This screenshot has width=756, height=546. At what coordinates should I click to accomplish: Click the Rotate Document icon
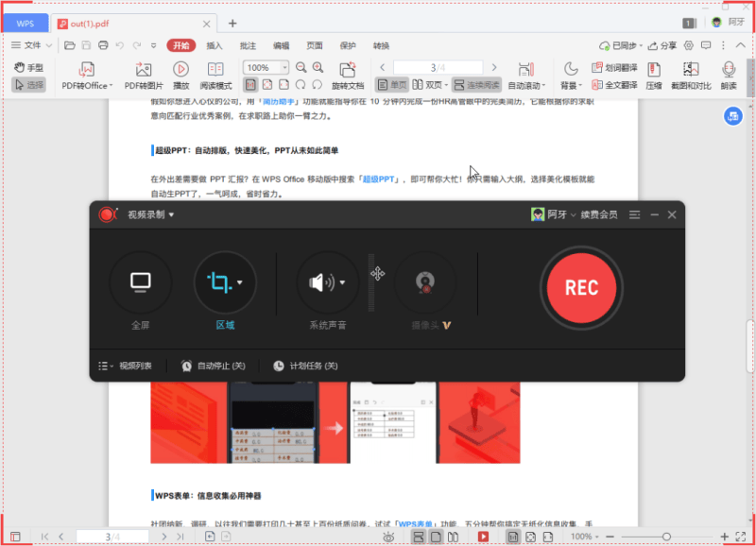(348, 68)
